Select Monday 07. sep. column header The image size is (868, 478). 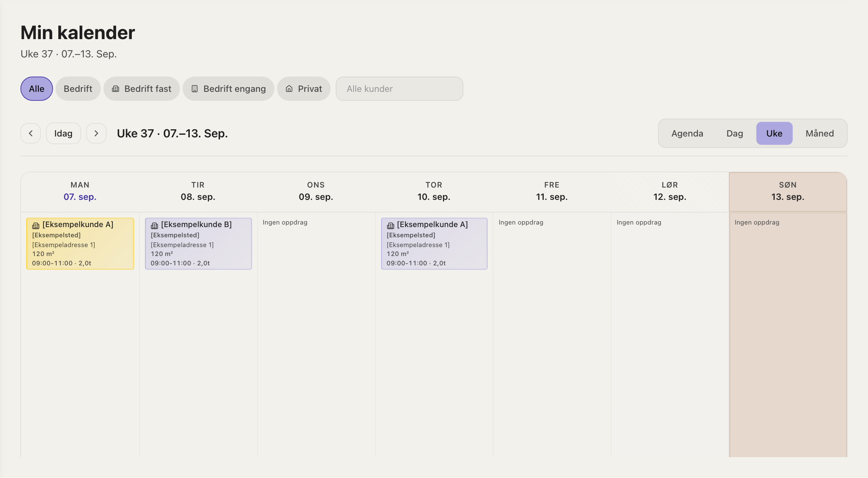coord(80,191)
